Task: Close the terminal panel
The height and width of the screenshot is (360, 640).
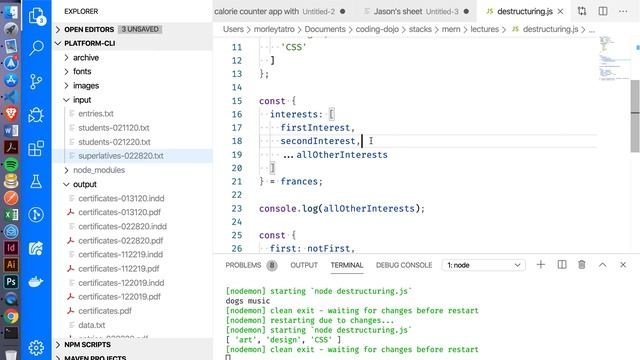Action: 623,265
